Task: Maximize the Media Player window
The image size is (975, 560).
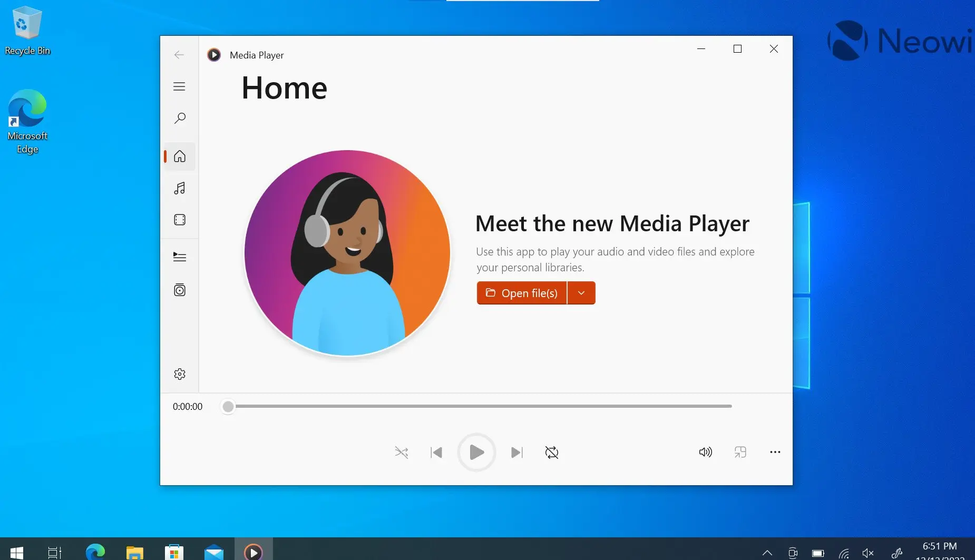Action: [x=737, y=48]
